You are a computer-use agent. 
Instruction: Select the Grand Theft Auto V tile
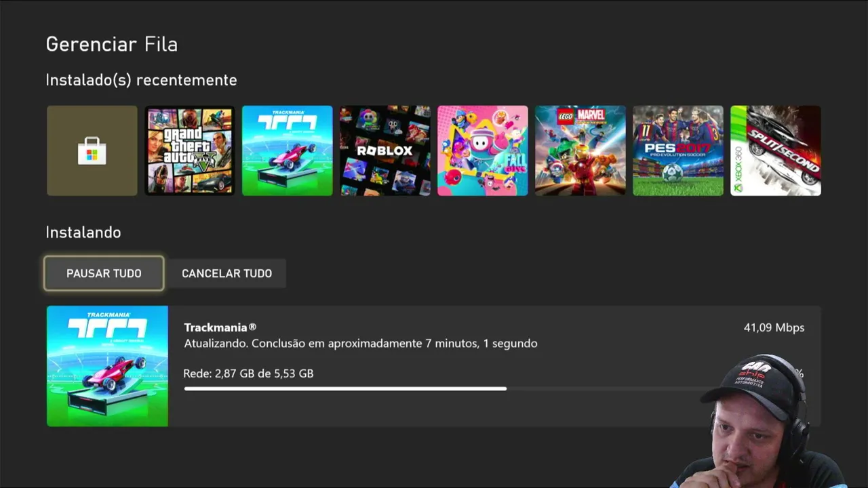[190, 150]
